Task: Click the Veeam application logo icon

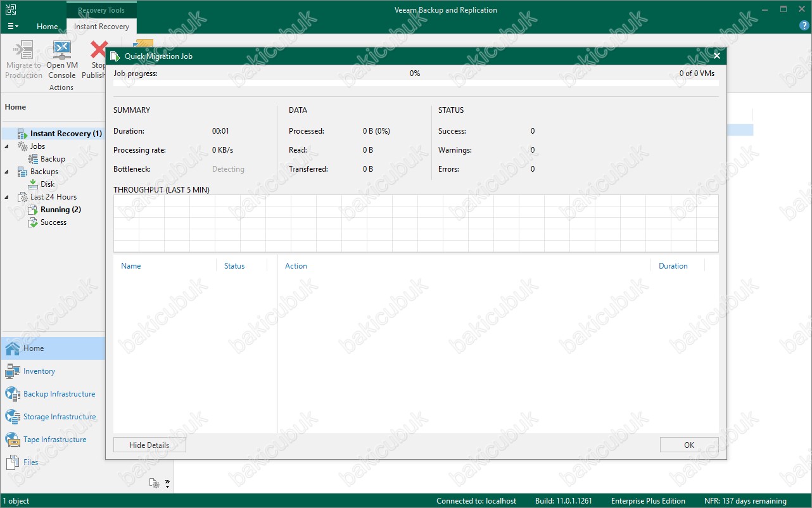Action: point(11,10)
